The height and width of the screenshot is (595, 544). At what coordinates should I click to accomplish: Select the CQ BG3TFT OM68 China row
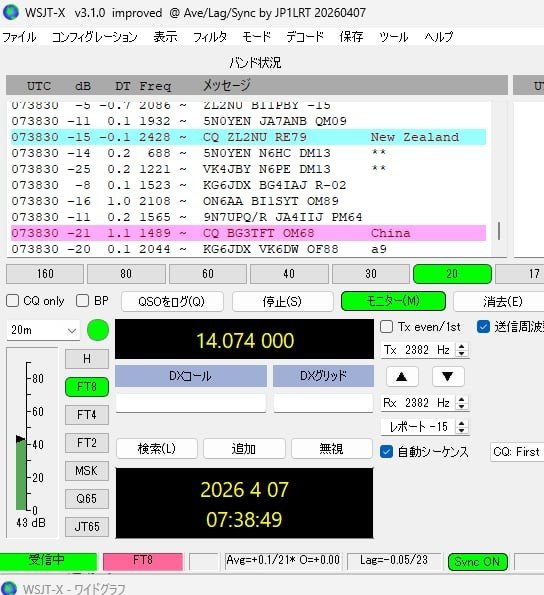tap(248, 233)
